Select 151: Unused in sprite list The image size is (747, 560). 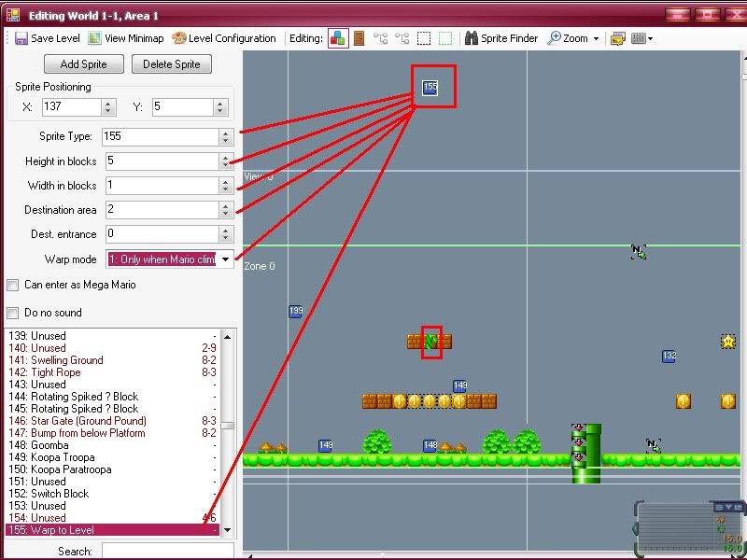[112, 482]
